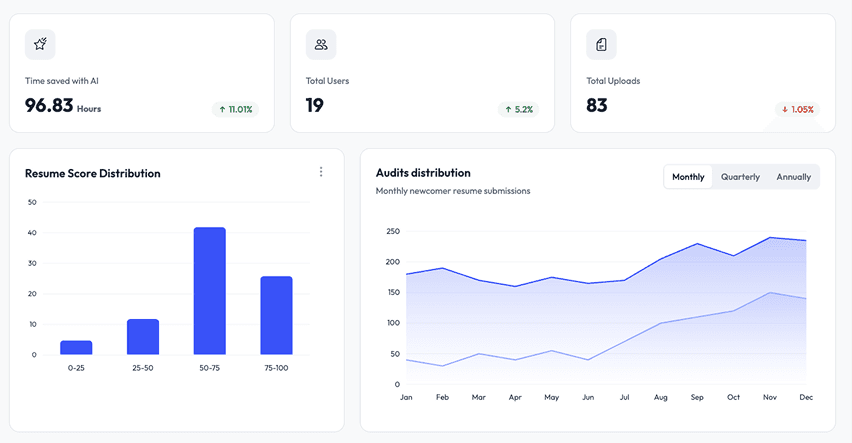Screen dimensions: 852x443
Task: Click the Nov peak on area chart
Action: pyautogui.click(x=771, y=238)
